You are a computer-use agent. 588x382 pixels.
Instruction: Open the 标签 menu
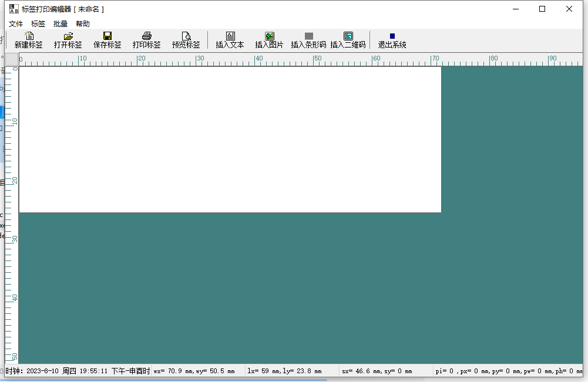pyautogui.click(x=38, y=24)
